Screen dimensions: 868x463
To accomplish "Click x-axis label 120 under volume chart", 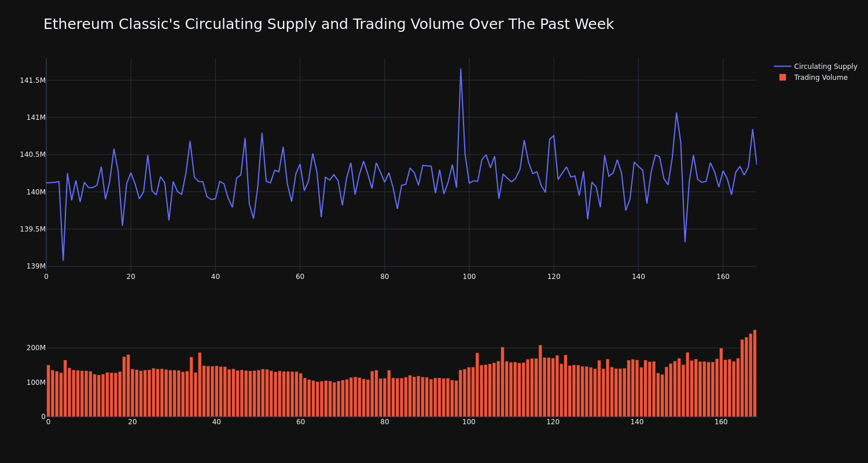I will click(x=553, y=422).
